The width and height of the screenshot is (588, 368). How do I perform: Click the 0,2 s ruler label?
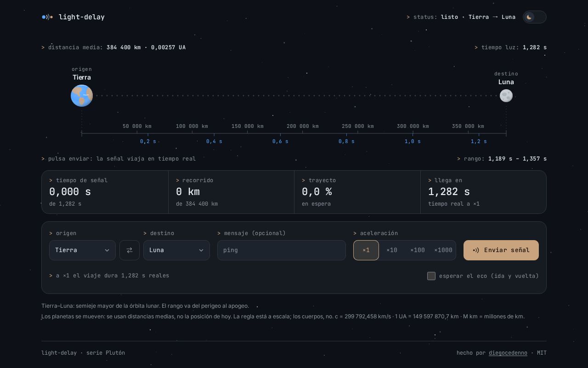(148, 141)
